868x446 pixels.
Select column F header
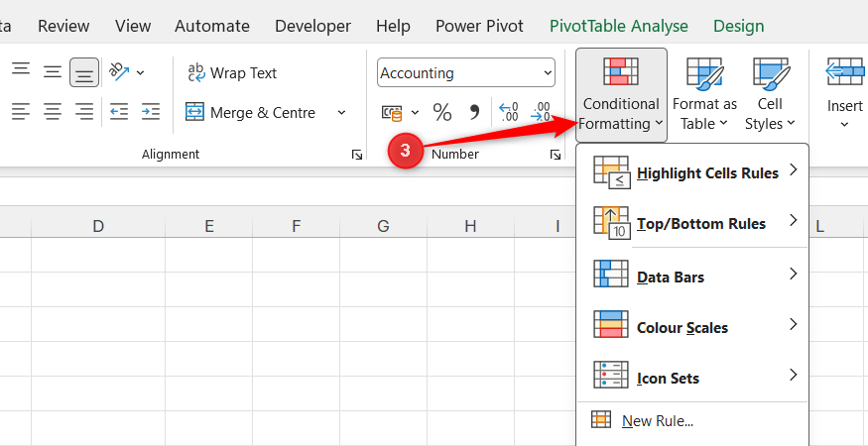(297, 226)
